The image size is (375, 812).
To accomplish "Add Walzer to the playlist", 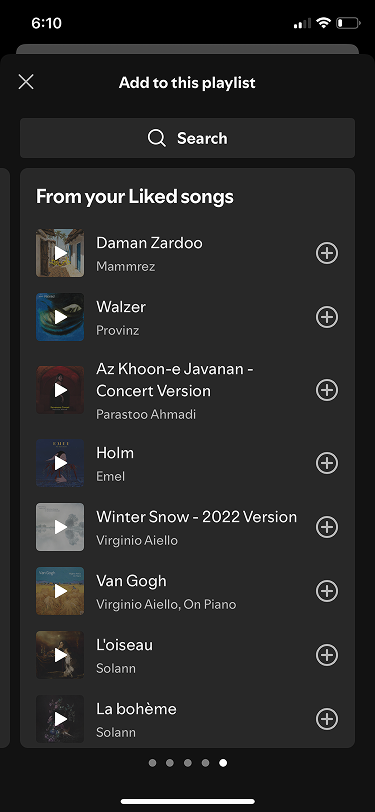I will point(327,317).
